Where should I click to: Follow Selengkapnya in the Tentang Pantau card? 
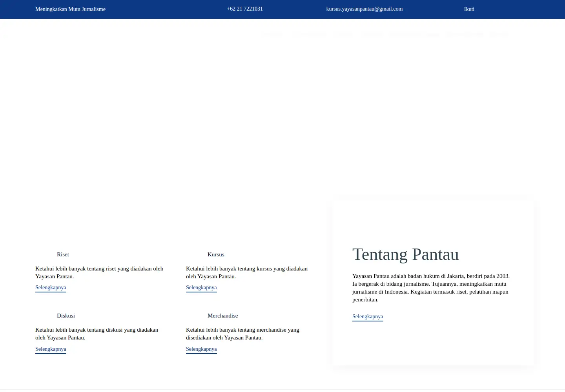pyautogui.click(x=368, y=316)
